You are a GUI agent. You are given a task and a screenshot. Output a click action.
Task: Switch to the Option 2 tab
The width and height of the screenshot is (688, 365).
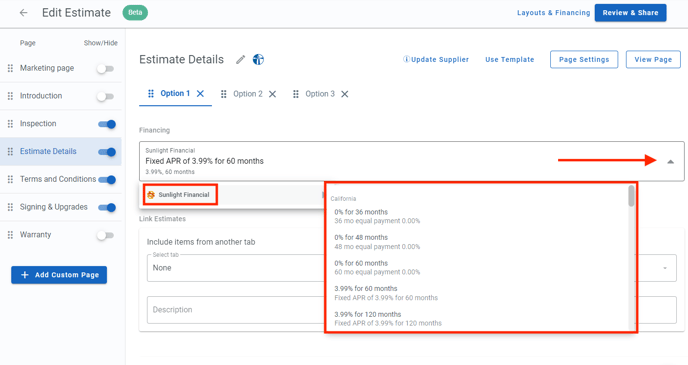click(248, 94)
